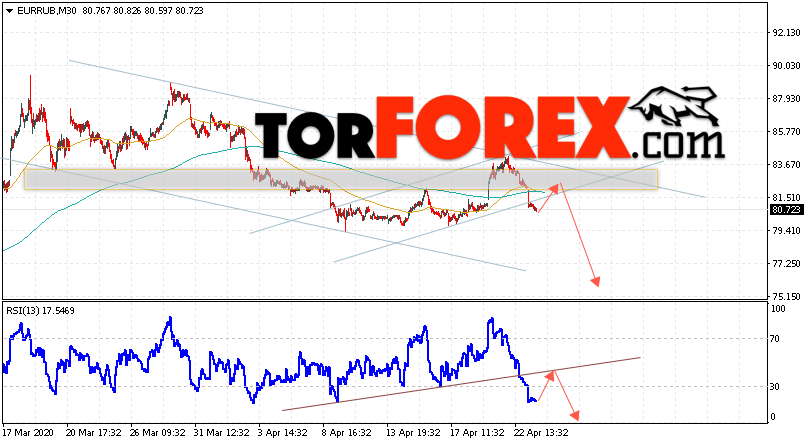This screenshot has height=444, width=808.
Task: Click the low price value 80.597
Action: pos(158,11)
